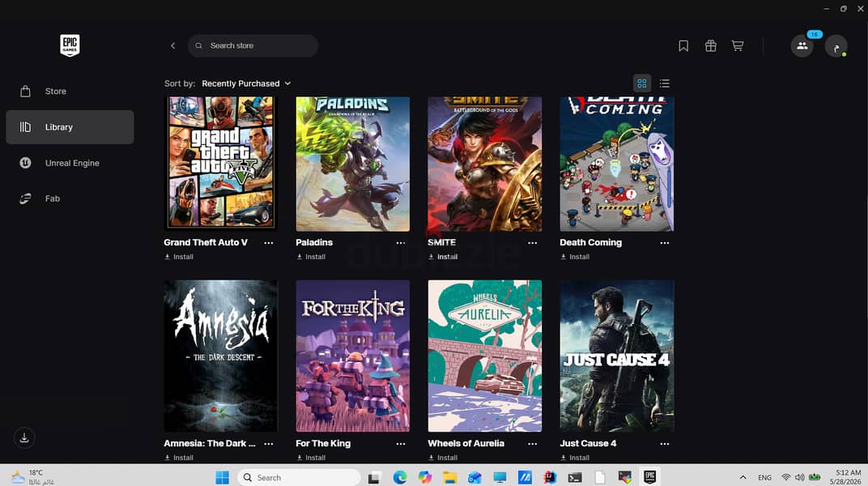Open the friends list icon
This screenshot has height=486, width=868.
coord(802,46)
